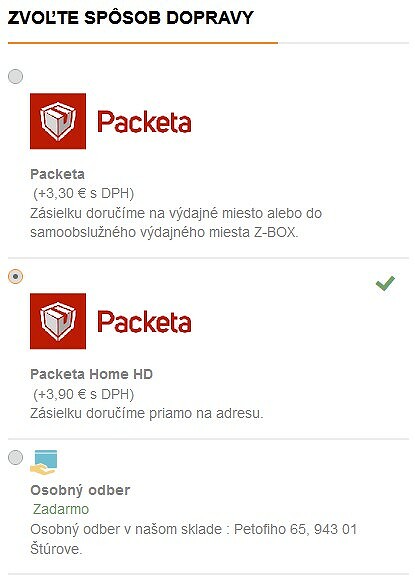Click the Z-BOX delivery description text
The height and width of the screenshot is (581, 415).
[176, 223]
